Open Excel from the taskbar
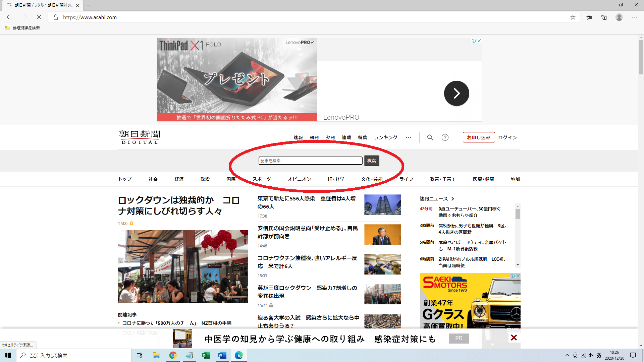The image size is (644, 362). tap(206, 355)
